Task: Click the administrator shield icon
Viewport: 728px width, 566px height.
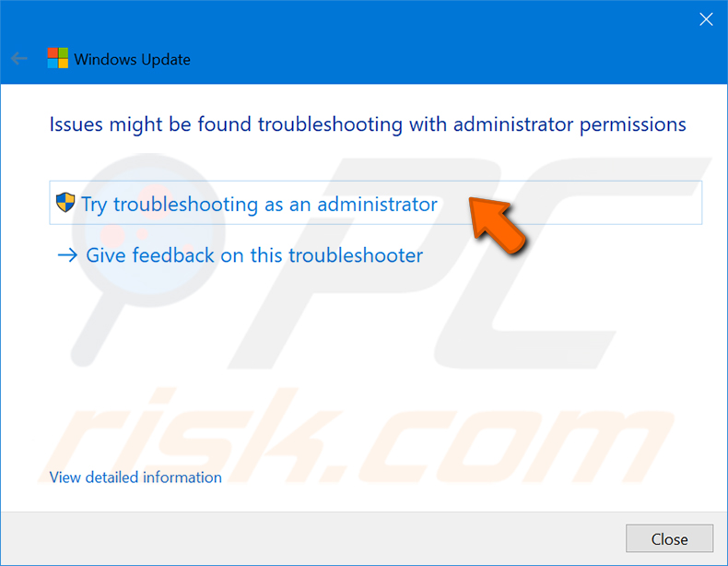Action: (65, 203)
